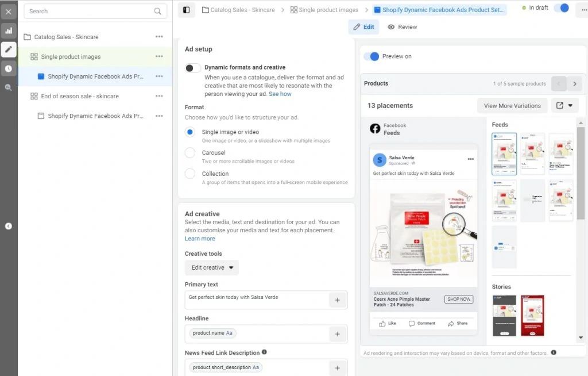Open options for Catalog Sales - Skincare campaign
Image resolution: width=588 pixels, height=376 pixels.
[x=160, y=36]
